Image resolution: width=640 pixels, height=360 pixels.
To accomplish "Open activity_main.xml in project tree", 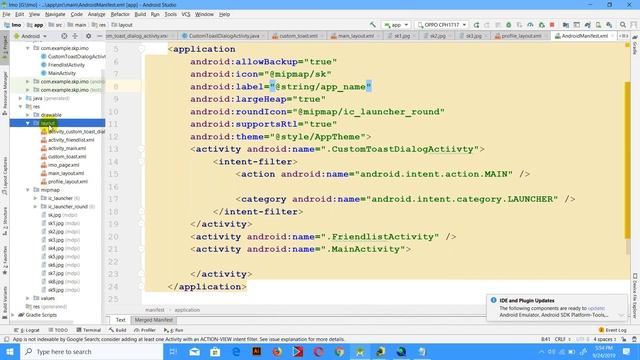I will pos(67,148).
